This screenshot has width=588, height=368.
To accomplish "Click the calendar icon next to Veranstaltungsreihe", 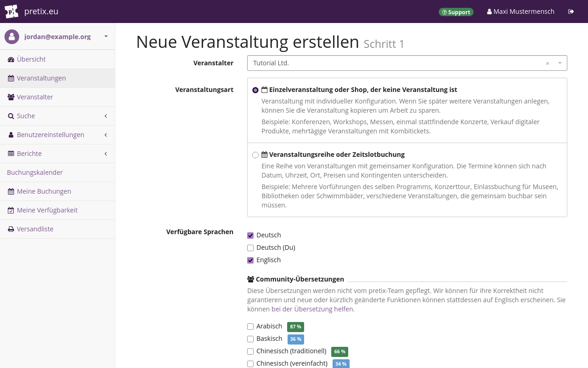I will click(265, 155).
